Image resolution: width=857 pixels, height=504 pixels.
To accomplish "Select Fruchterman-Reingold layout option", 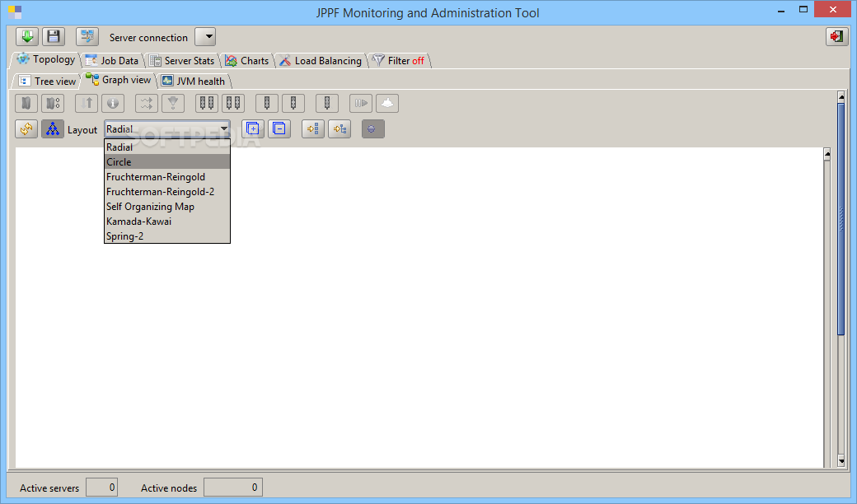I will coord(167,176).
